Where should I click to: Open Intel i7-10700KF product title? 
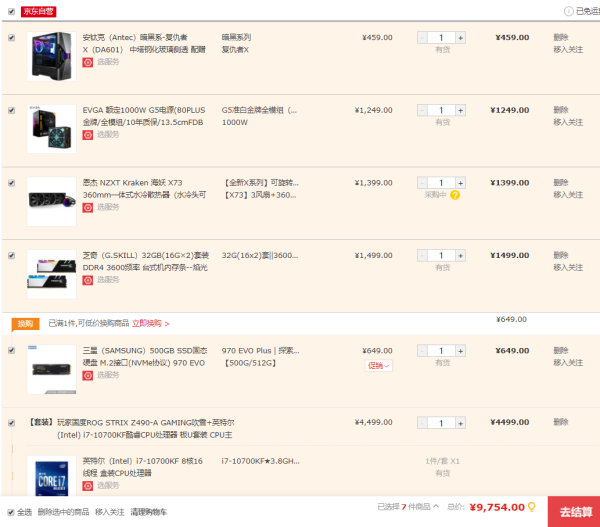[142, 467]
